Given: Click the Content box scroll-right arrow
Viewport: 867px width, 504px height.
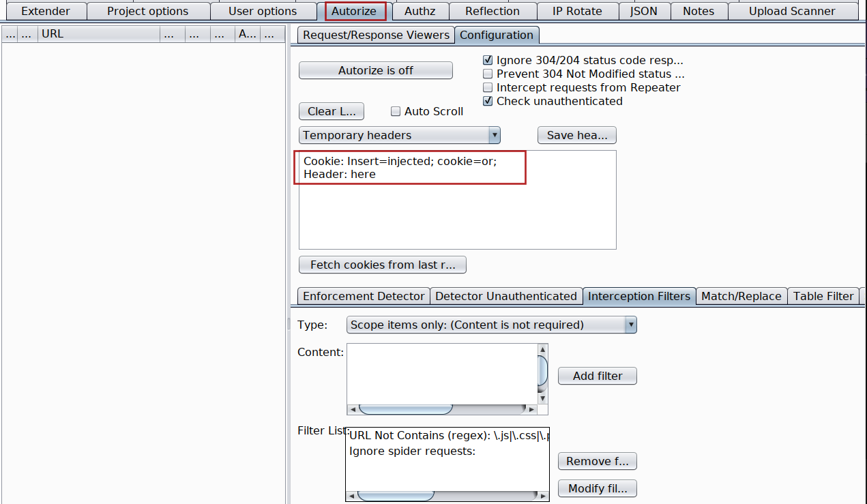Looking at the screenshot, I should pos(532,409).
